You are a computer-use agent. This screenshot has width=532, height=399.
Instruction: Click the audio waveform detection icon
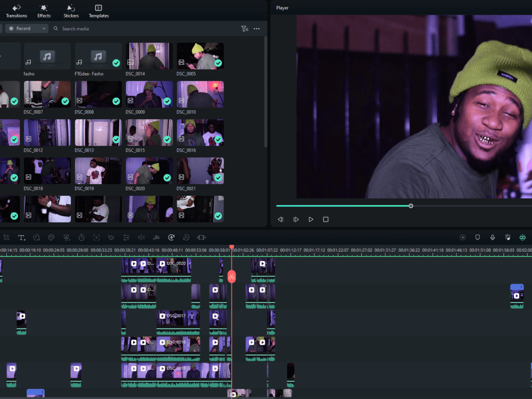142,237
